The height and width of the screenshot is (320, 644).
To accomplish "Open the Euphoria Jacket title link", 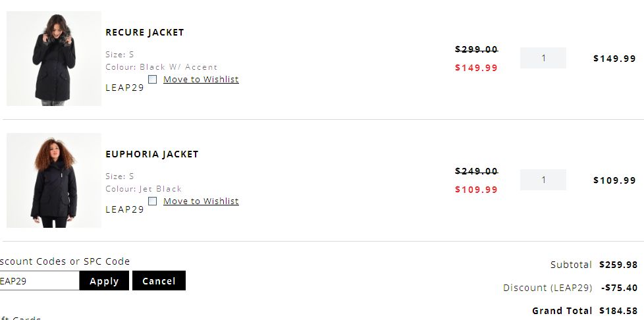I will click(x=152, y=154).
